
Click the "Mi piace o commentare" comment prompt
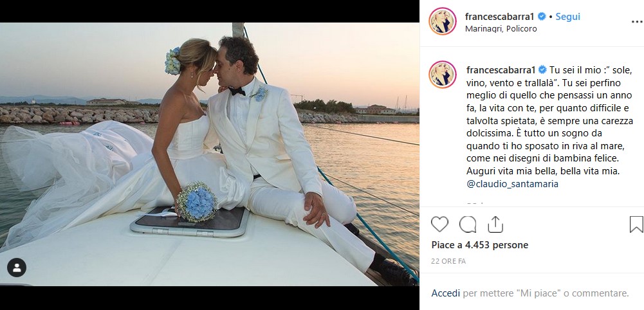[x=546, y=293]
